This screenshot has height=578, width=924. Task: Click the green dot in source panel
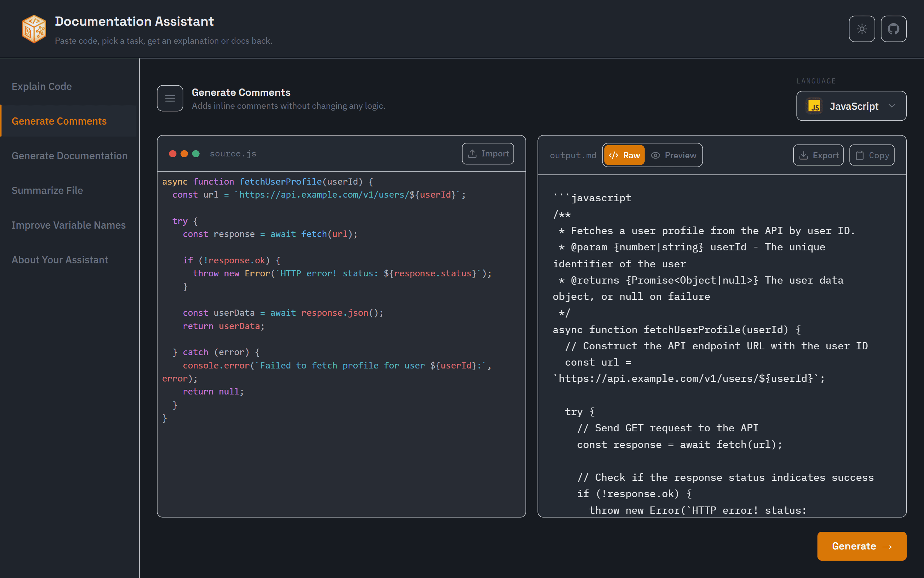(x=196, y=154)
